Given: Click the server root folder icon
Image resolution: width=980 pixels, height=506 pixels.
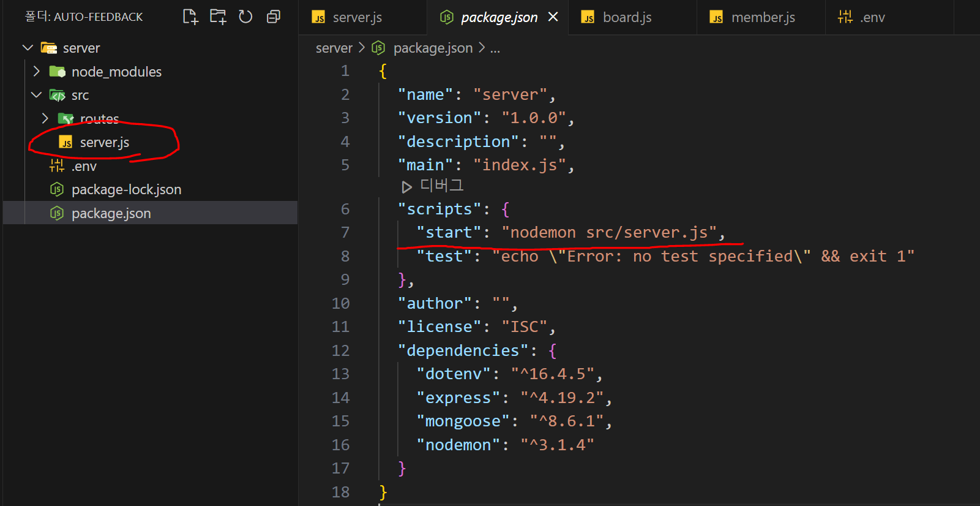Looking at the screenshot, I should [x=48, y=48].
